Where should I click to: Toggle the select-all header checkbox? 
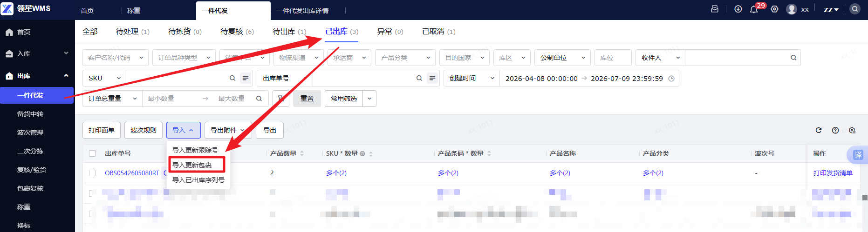click(92, 153)
